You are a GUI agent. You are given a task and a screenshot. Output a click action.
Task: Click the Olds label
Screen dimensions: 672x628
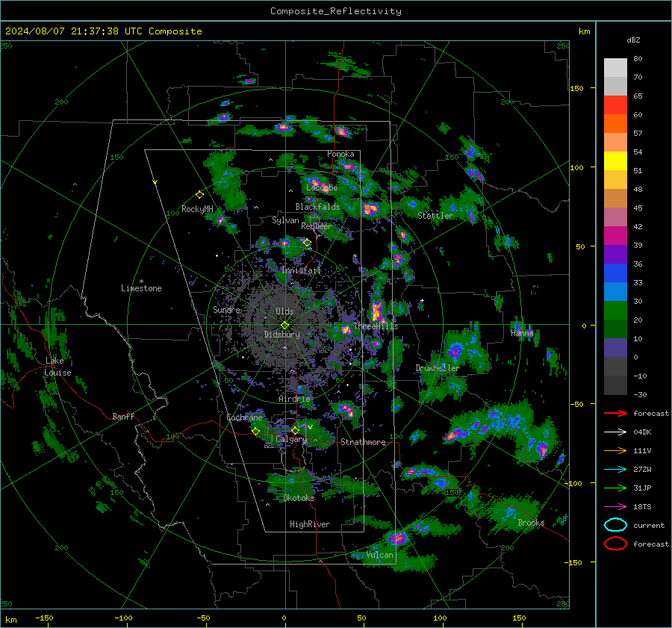(x=284, y=311)
